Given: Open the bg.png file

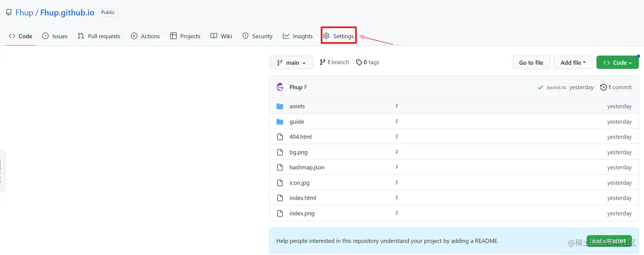Looking at the screenshot, I should point(298,152).
